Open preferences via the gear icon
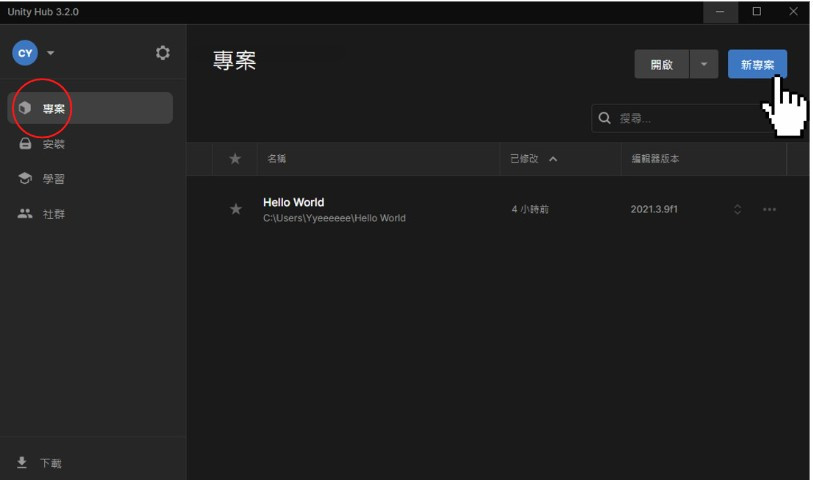Image resolution: width=813 pixels, height=480 pixels. pyautogui.click(x=163, y=53)
